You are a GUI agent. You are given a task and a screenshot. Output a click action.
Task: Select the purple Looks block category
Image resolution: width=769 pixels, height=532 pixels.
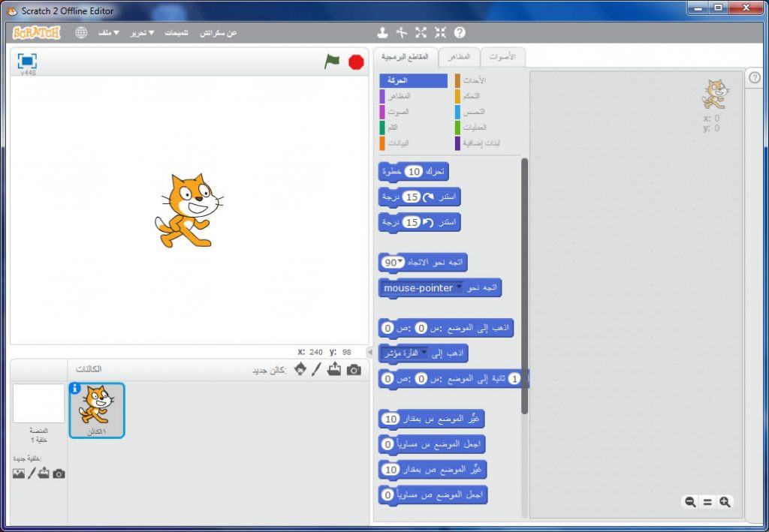point(414,96)
